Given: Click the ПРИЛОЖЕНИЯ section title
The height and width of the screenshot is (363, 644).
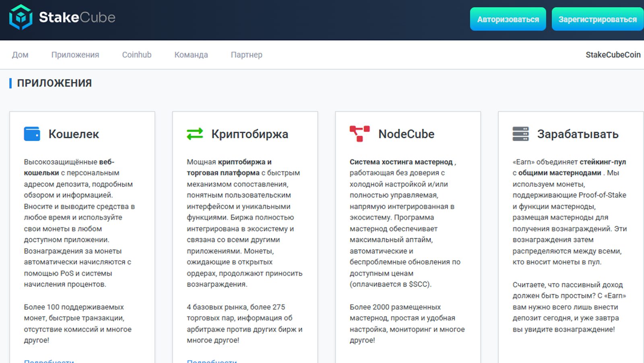Looking at the screenshot, I should (54, 83).
